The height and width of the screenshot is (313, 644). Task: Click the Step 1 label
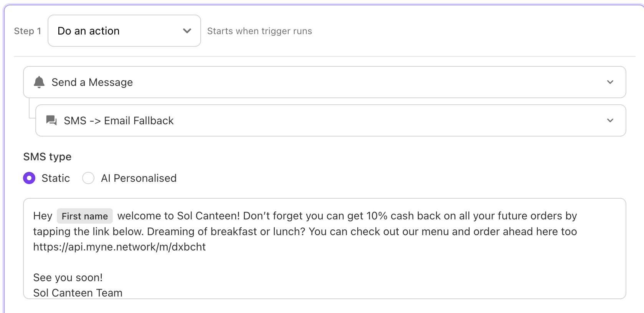[x=27, y=31]
